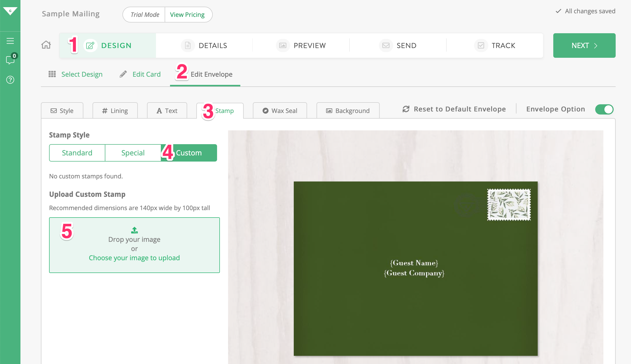Go to the DETAILS step
Screen dimensions: 631x364
tap(204, 45)
